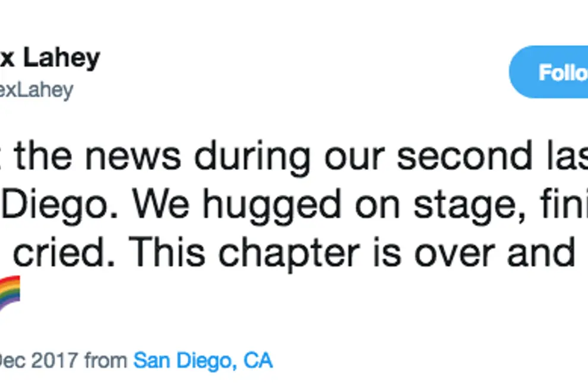Click the rainbow emoji in the tweet
Image resolution: width=588 pixels, height=392 pixels.
[10, 294]
